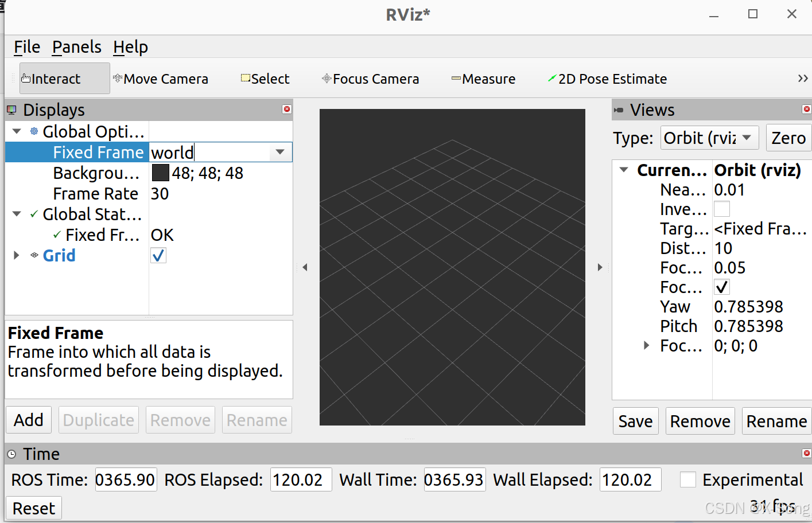Toggle the Grid display checkbox

pyautogui.click(x=158, y=255)
